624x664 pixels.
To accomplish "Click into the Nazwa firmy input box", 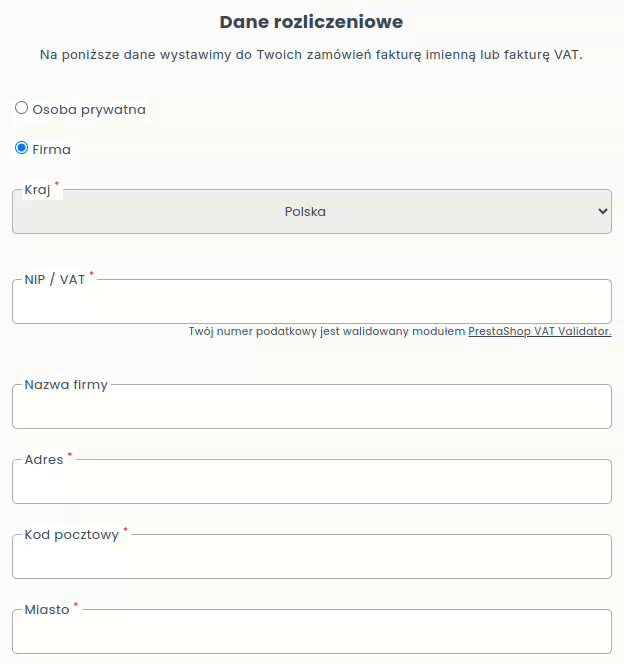I will [311, 408].
